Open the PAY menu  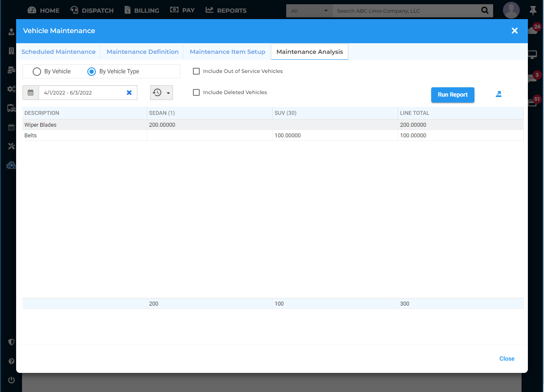(182, 10)
